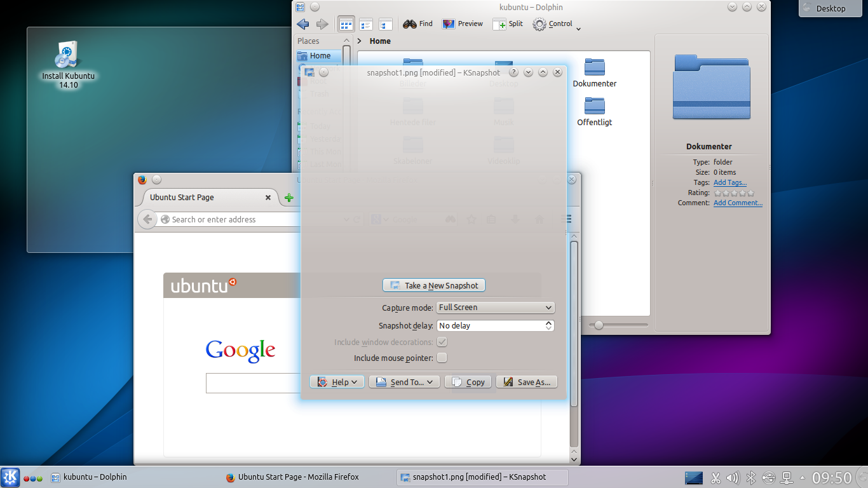Open the volume control tray icon

[733, 478]
